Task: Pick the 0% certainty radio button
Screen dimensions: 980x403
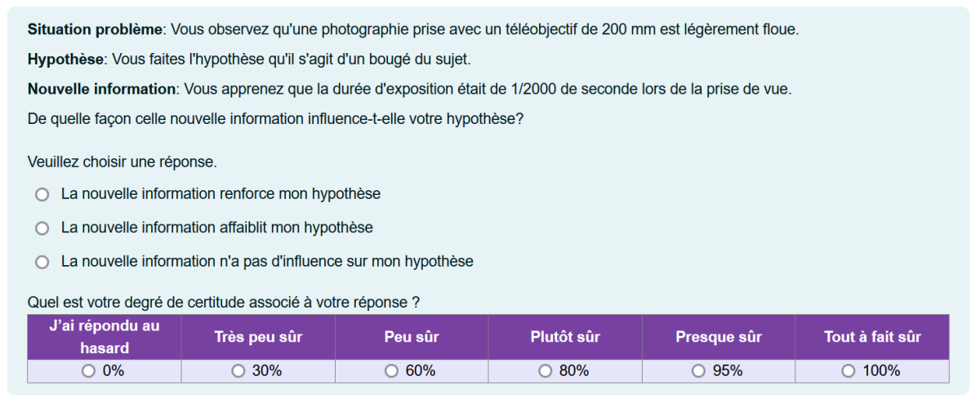Action: pyautogui.click(x=89, y=371)
